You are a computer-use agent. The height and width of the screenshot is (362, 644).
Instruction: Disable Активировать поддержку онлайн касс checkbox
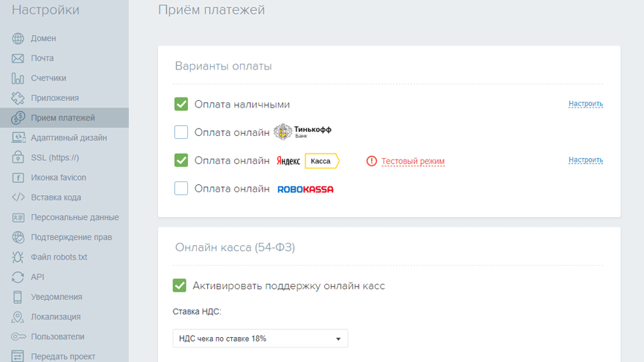click(x=179, y=285)
